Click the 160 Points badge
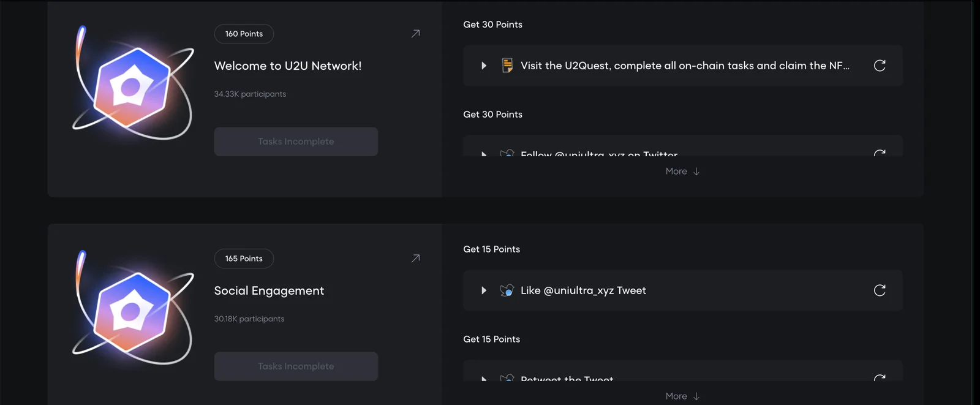Viewport: 980px width, 405px height. tap(244, 34)
